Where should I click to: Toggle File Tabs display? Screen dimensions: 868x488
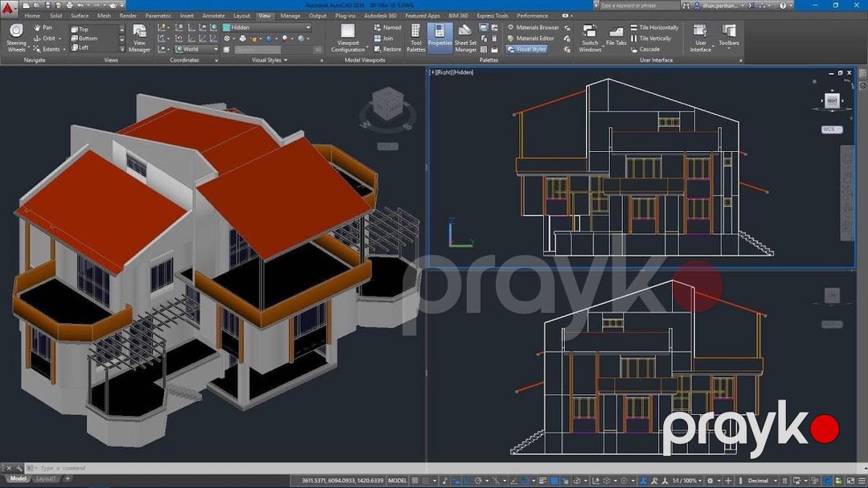(x=616, y=36)
